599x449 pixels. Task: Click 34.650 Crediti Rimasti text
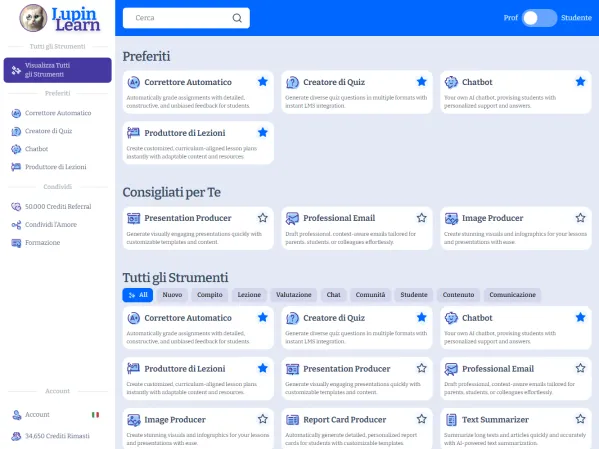pos(57,436)
